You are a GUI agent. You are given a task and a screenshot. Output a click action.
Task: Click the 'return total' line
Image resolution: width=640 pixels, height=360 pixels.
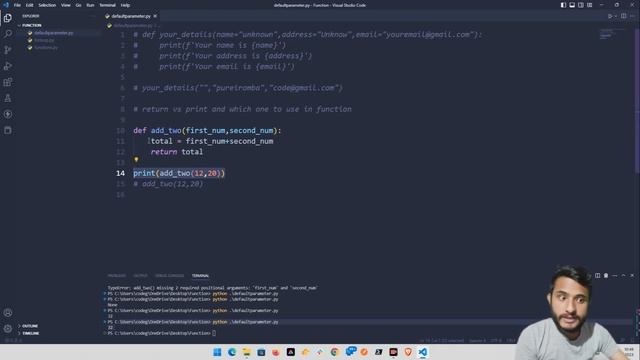(x=176, y=152)
